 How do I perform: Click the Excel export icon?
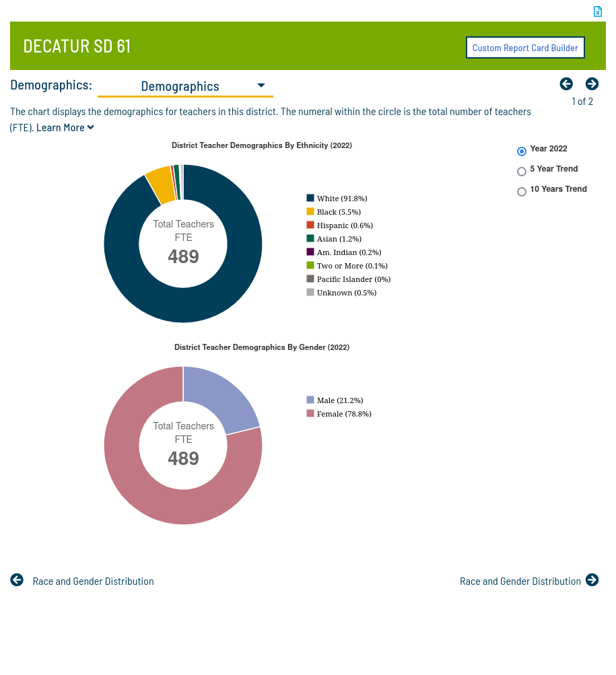pos(597,11)
